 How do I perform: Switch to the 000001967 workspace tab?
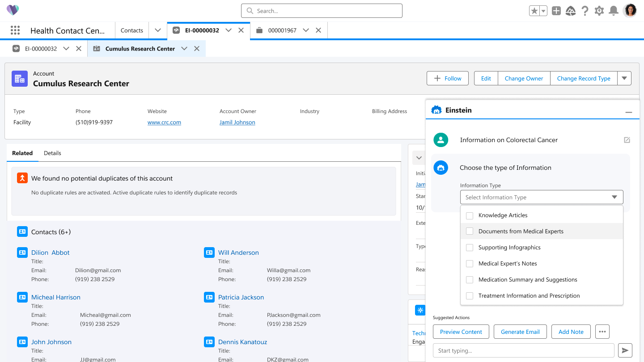pos(282,30)
